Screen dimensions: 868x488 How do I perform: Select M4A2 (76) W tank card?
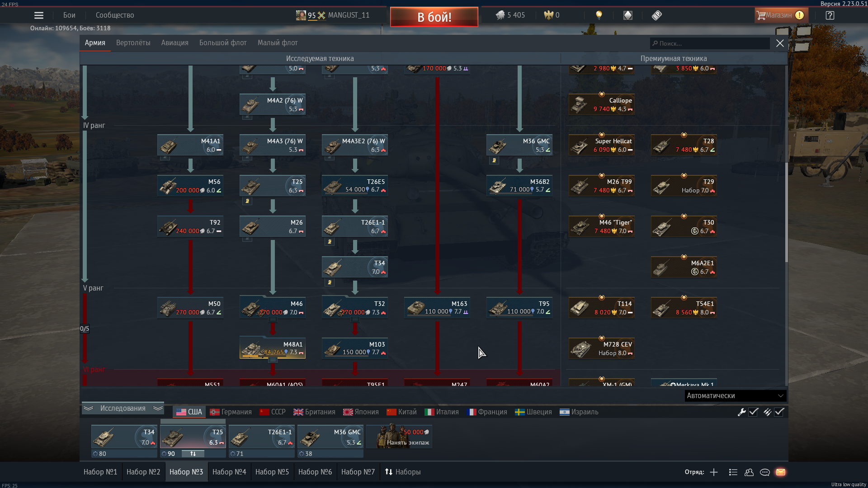(x=273, y=104)
